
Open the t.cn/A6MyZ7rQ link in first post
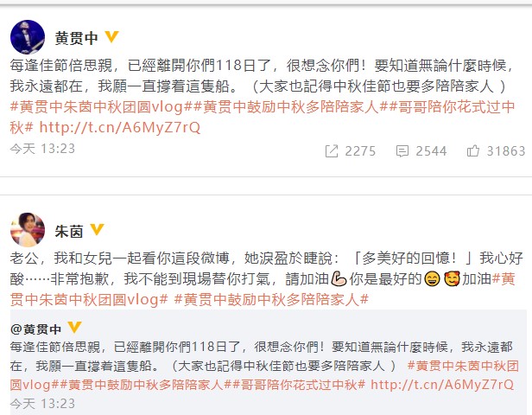click(120, 128)
